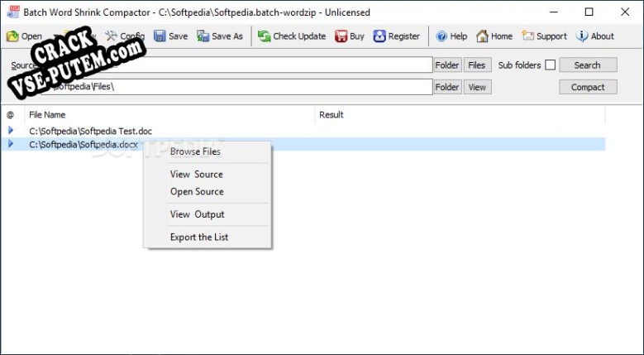The width and height of the screenshot is (644, 355).
Task: Select View Source in context menu
Action: pyautogui.click(x=208, y=175)
